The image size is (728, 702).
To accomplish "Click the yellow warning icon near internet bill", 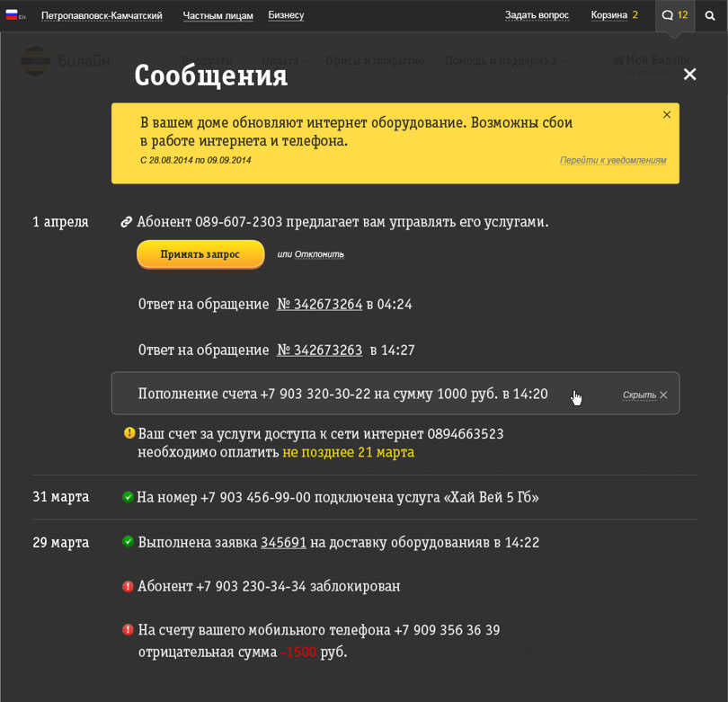I will [129, 433].
